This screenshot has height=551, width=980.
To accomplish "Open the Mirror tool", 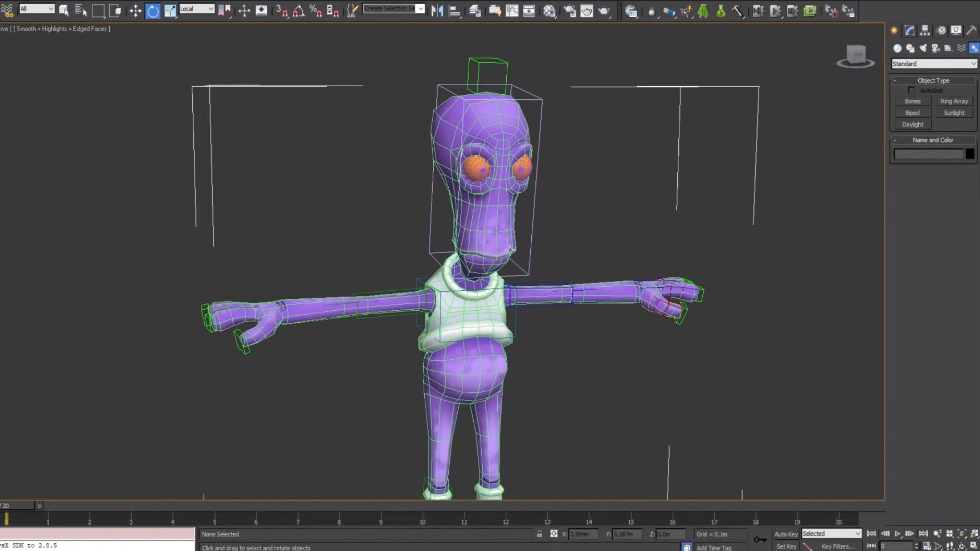I will tap(437, 10).
